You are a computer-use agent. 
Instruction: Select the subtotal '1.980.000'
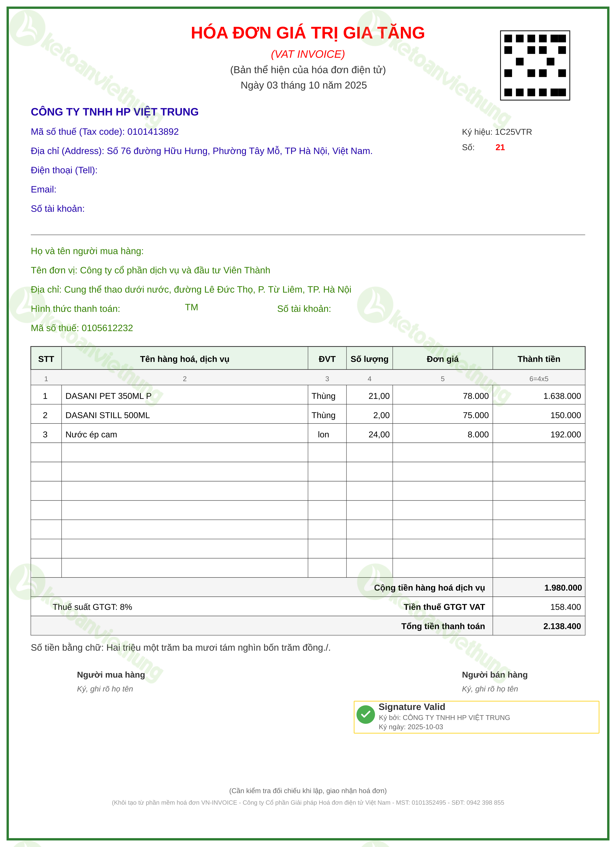[563, 588]
